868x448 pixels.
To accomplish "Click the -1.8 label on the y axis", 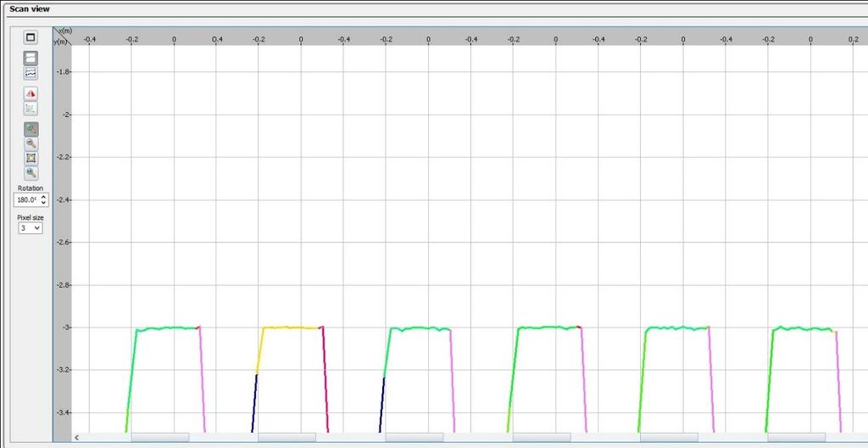I will click(x=64, y=72).
